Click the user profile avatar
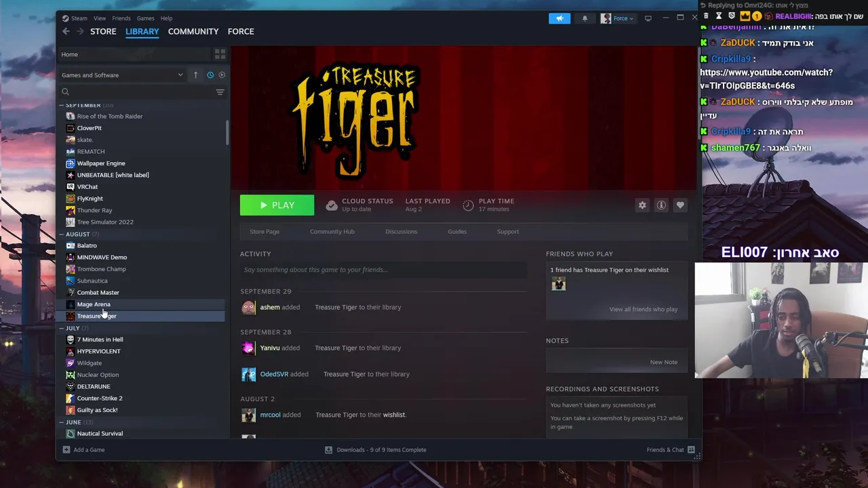This screenshot has height=488, width=868. click(x=606, y=18)
